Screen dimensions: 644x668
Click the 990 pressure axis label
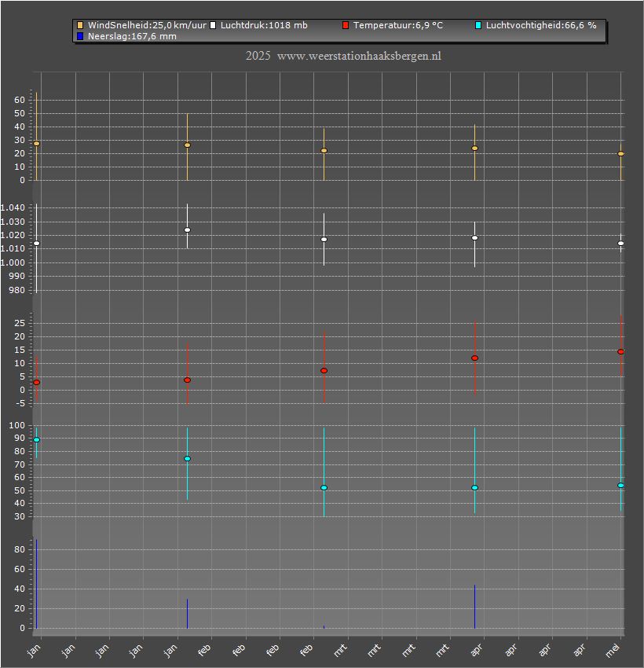click(17, 276)
